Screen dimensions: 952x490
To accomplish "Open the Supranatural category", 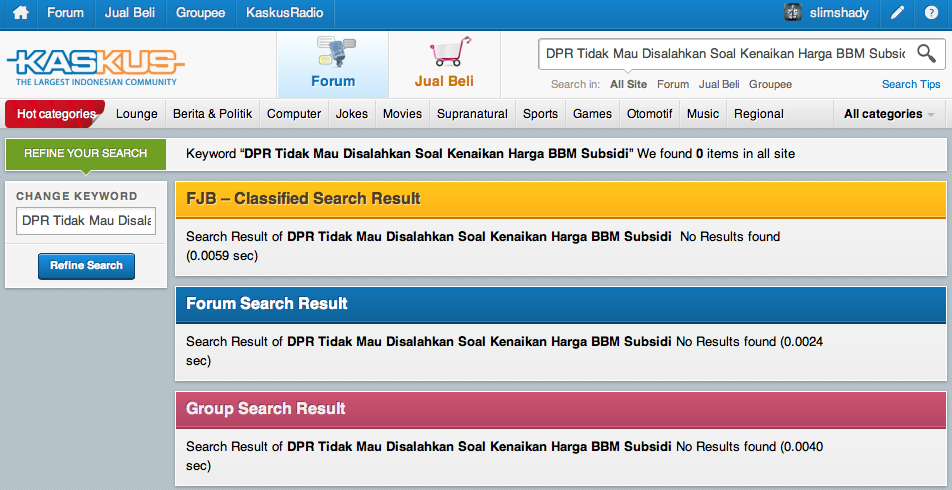I will [x=472, y=114].
